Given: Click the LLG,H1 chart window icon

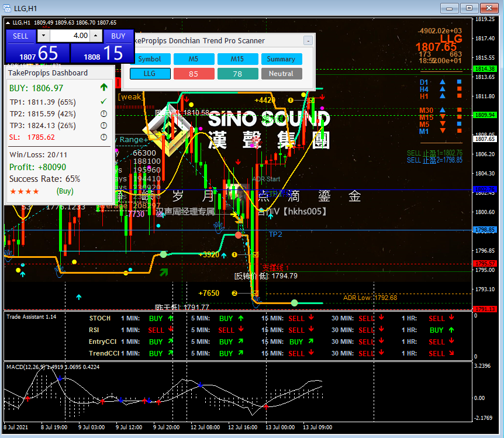Looking at the screenshot, I should (7, 8).
